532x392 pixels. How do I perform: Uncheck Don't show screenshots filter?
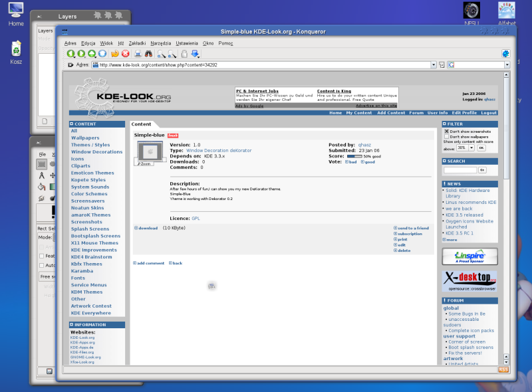pos(446,132)
